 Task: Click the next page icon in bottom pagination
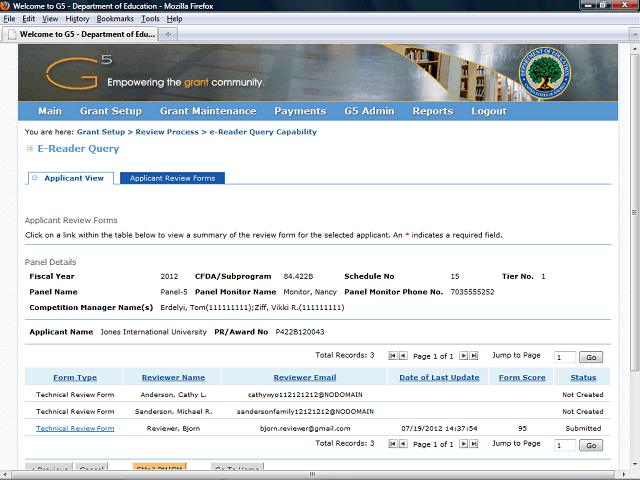coord(463,444)
